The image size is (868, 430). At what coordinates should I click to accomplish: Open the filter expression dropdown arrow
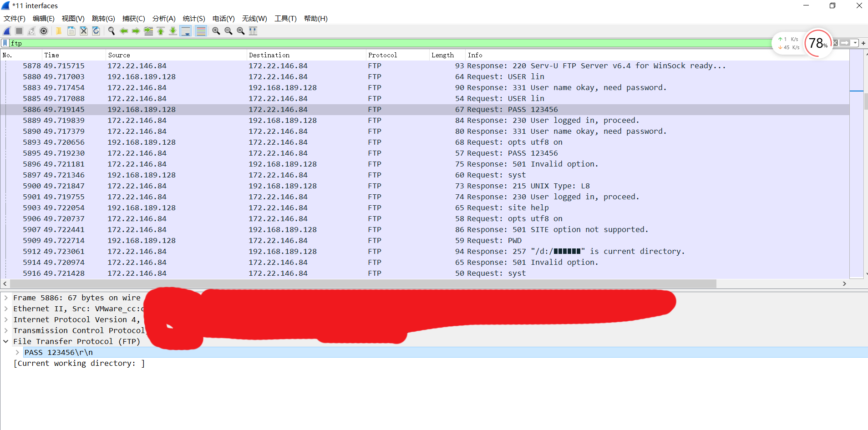click(854, 43)
